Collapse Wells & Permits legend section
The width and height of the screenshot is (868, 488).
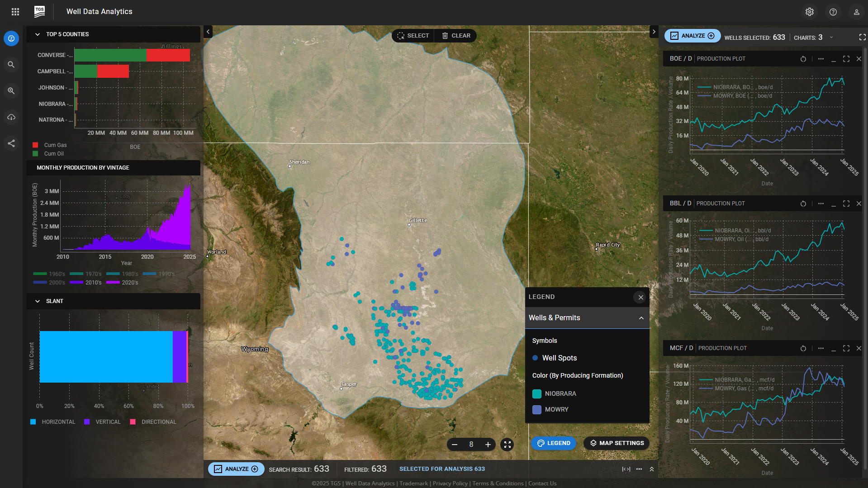[641, 318]
